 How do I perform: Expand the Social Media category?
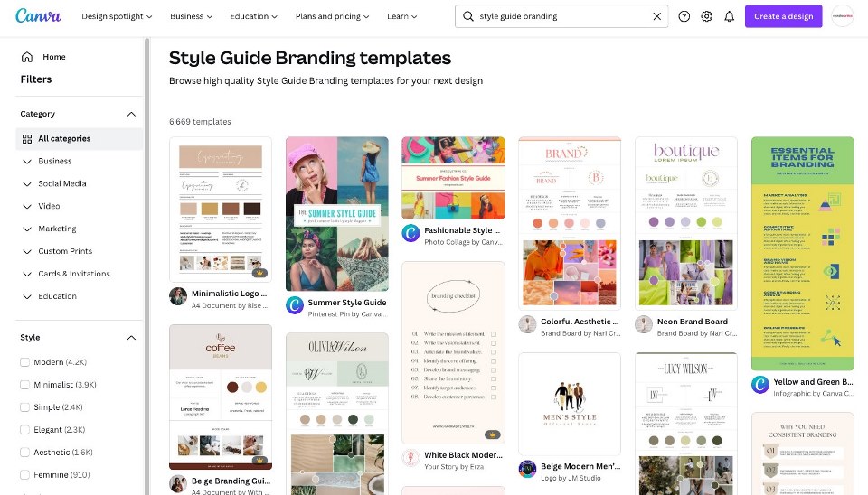[x=26, y=183]
